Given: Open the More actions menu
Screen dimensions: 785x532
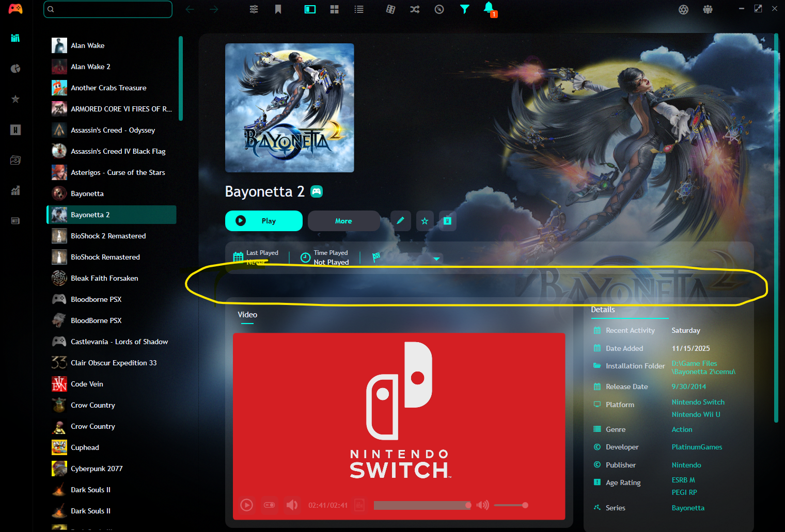Looking at the screenshot, I should tap(343, 221).
